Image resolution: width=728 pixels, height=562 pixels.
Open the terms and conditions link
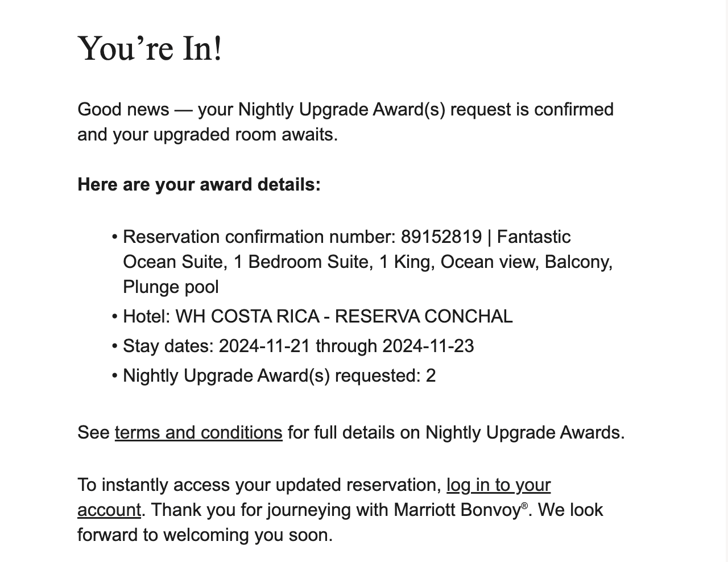[x=198, y=433]
